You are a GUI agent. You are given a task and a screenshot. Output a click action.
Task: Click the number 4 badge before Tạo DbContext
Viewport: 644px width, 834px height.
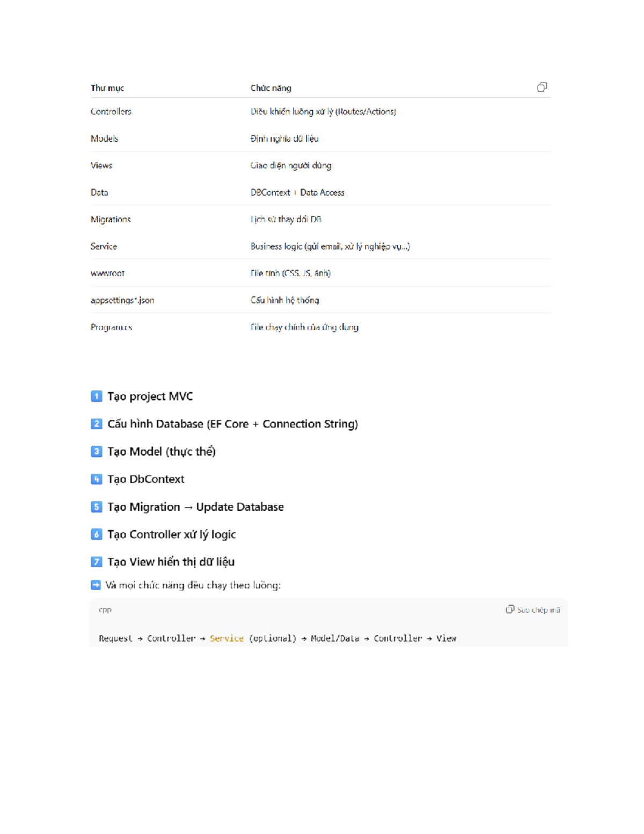[97, 479]
